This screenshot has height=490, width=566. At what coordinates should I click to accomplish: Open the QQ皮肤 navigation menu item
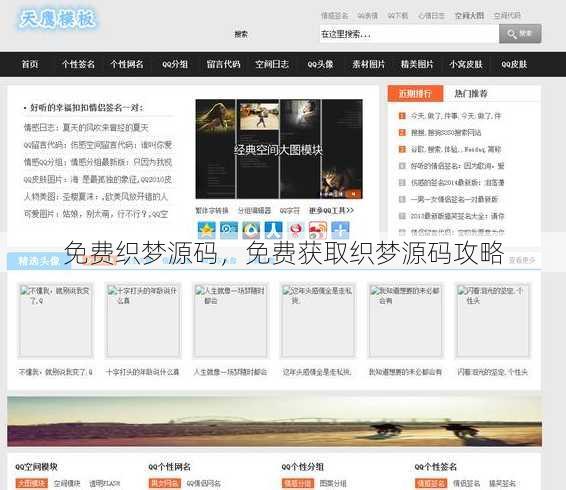coord(514,64)
